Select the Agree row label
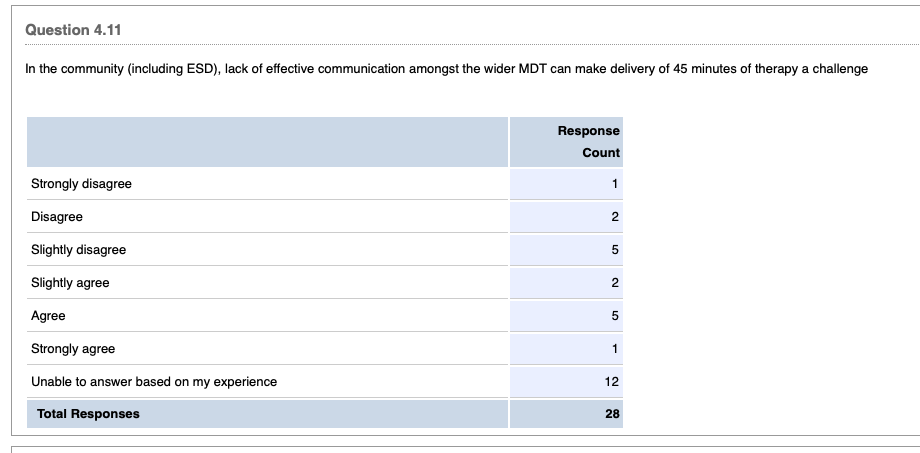This screenshot has height=453, width=920. tap(48, 316)
